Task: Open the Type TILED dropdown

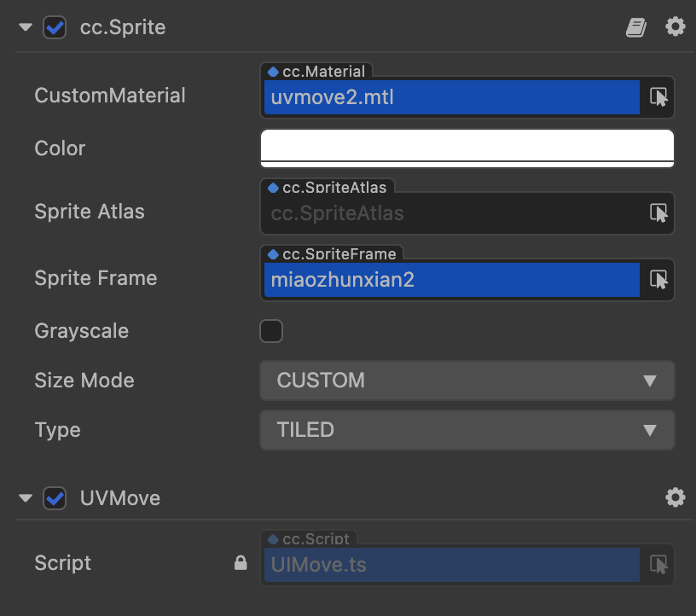Action: click(467, 430)
